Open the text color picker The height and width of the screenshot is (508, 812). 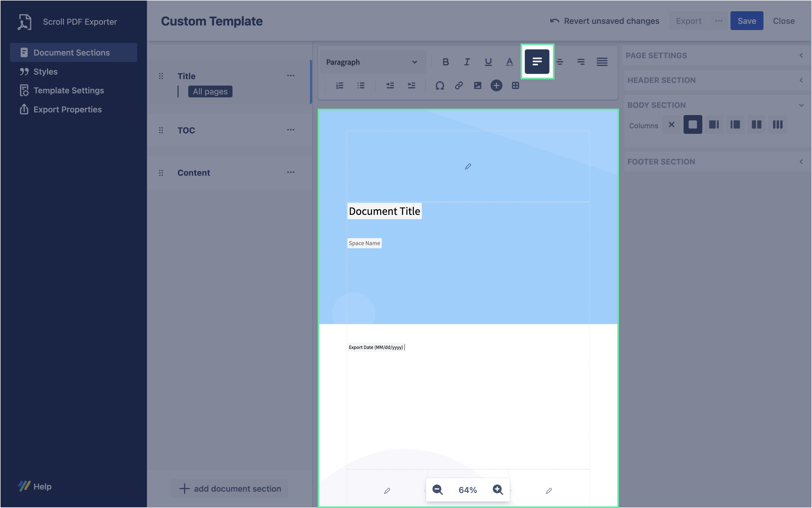point(510,62)
